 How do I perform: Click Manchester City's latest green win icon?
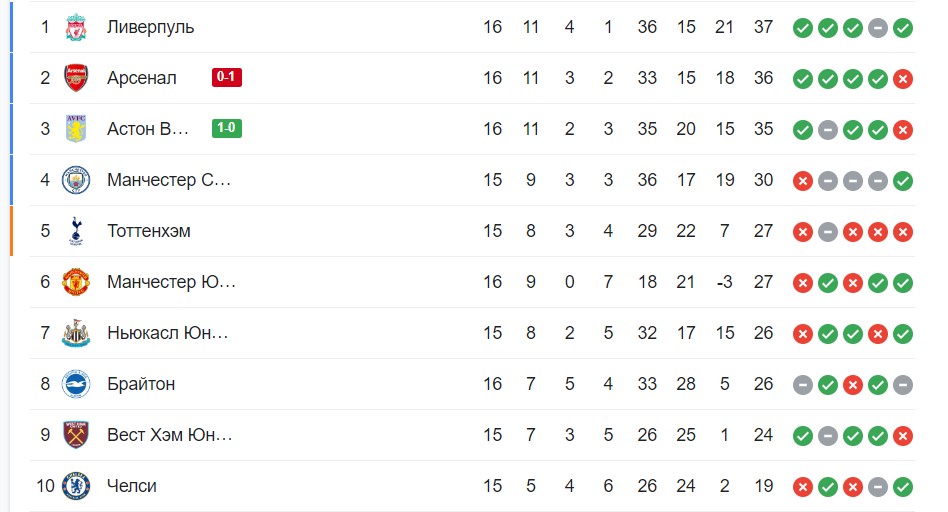pyautogui.click(x=903, y=181)
